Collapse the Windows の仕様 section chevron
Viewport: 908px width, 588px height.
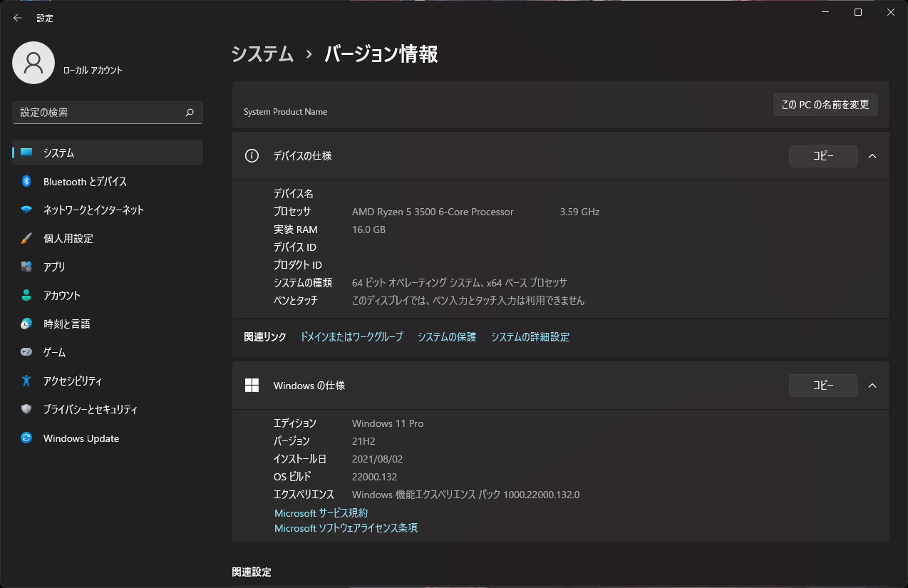click(872, 386)
